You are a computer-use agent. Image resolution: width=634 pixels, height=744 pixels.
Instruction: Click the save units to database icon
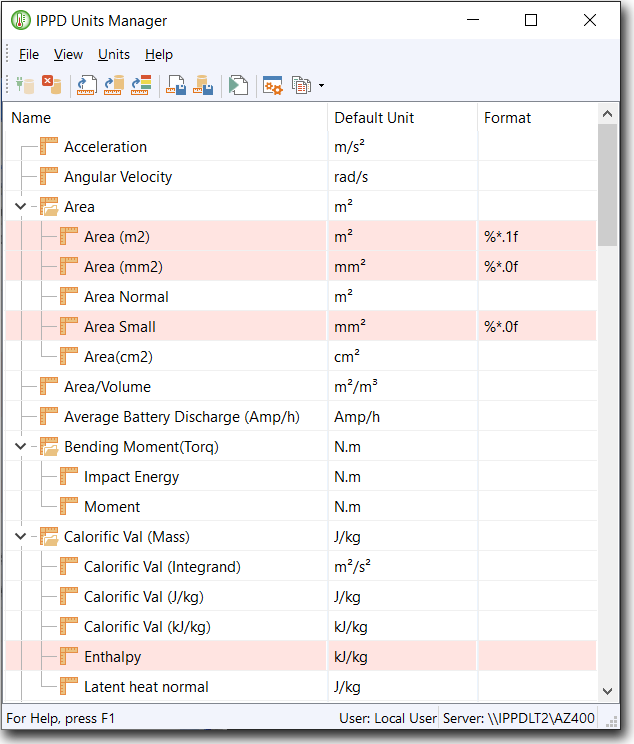[203, 86]
